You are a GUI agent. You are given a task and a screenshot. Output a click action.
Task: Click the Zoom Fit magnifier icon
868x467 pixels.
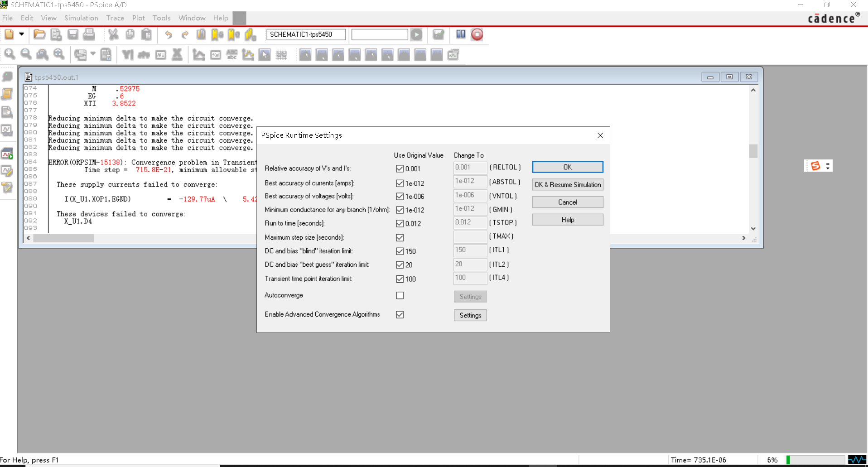tap(59, 55)
